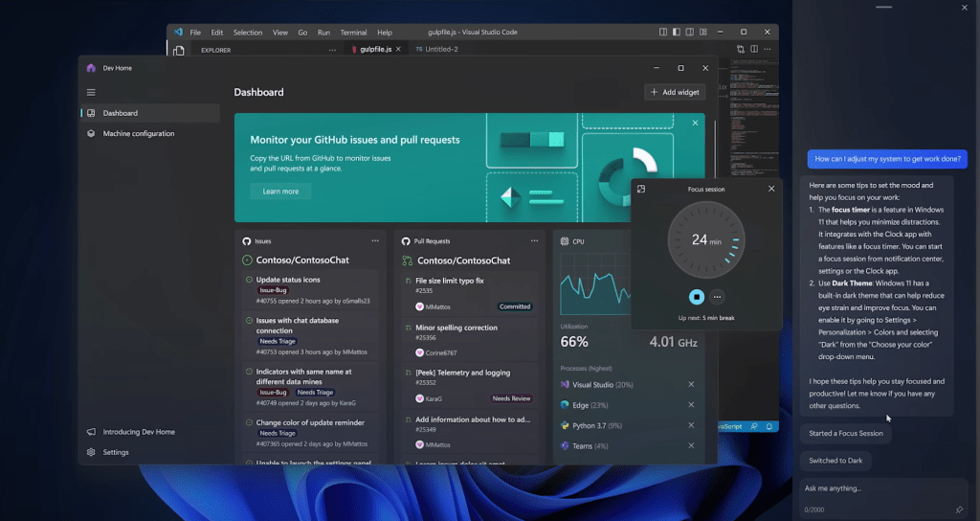The height and width of the screenshot is (521, 980).
Task: Open the Terminal menu in VS Code
Action: coord(353,32)
